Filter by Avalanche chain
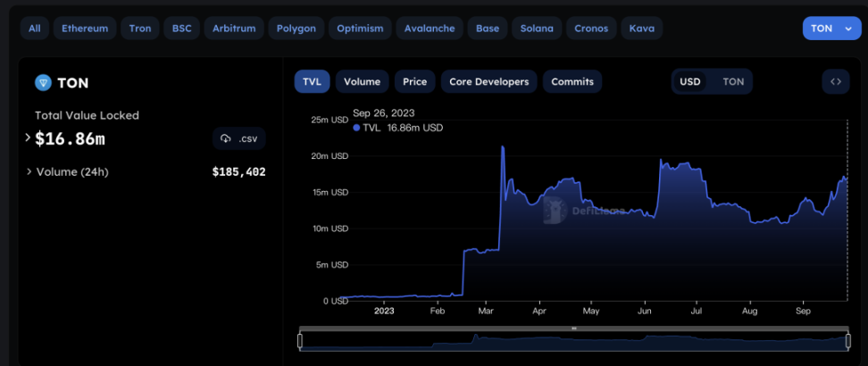 pos(430,29)
